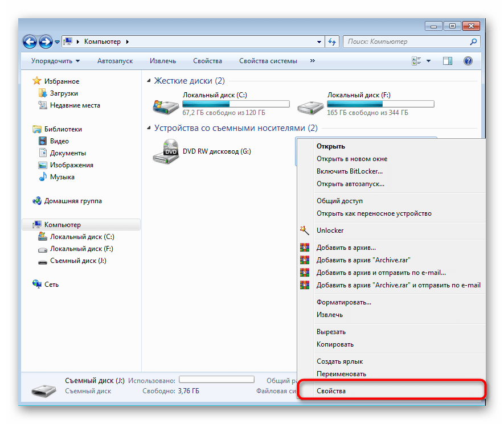Open the Упорядочить dropdown menu

tap(55, 61)
